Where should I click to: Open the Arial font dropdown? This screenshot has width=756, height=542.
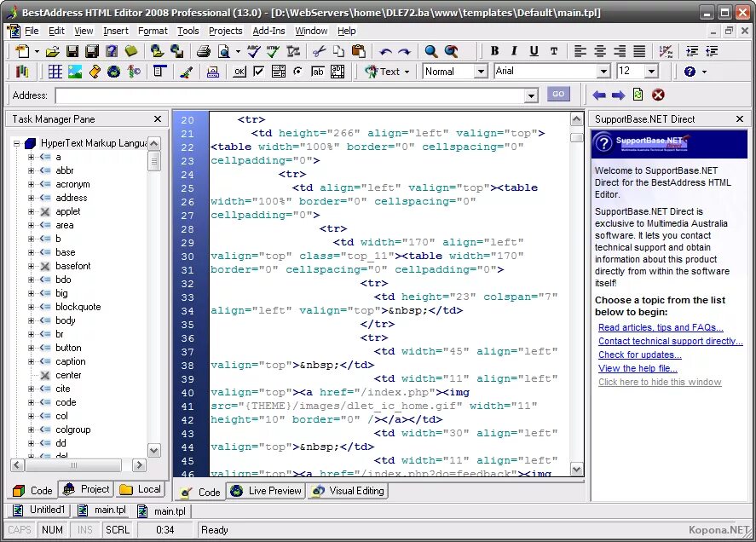pyautogui.click(x=603, y=72)
